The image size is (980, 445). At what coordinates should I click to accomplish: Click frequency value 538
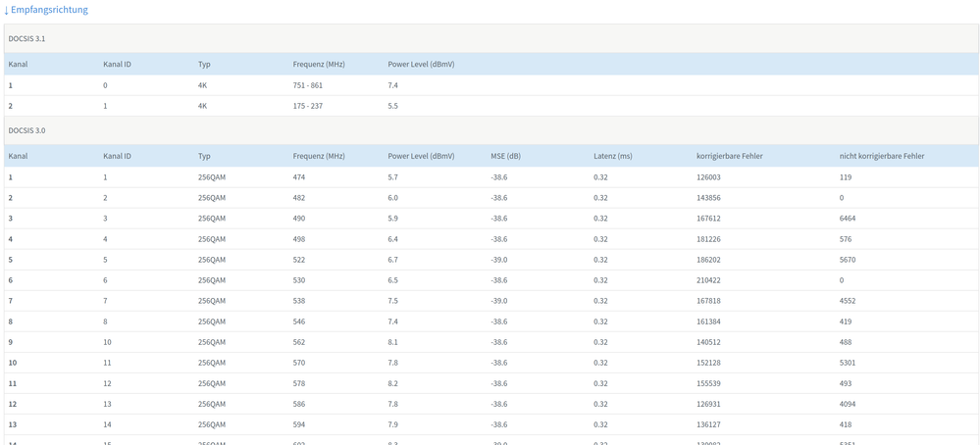pos(299,301)
